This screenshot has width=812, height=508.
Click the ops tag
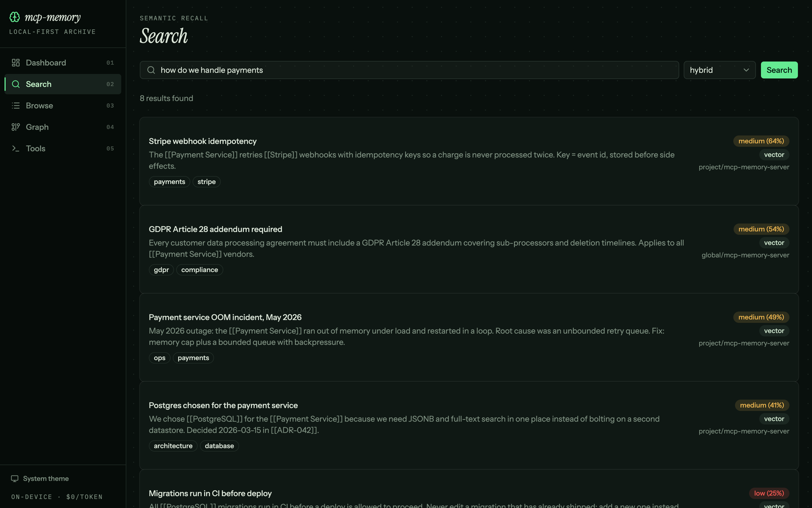[x=160, y=358]
